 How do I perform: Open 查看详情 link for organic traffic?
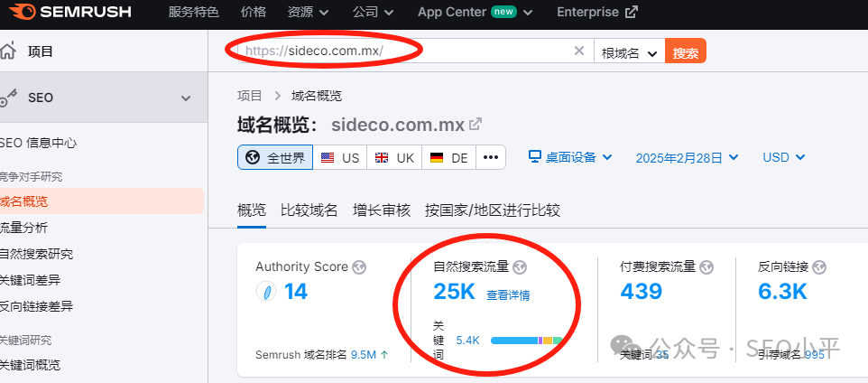pos(508,295)
